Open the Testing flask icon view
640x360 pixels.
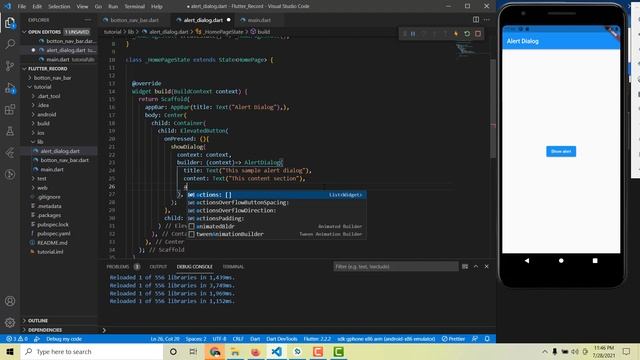[10, 131]
